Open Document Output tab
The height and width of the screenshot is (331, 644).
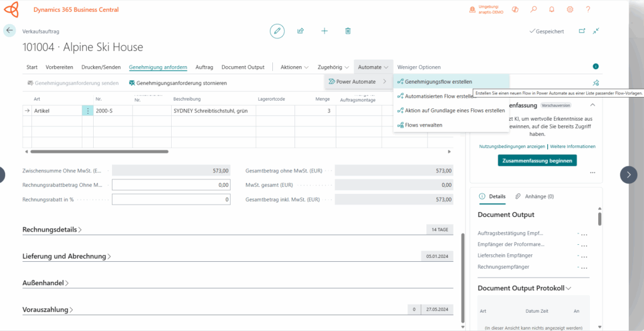[243, 67]
